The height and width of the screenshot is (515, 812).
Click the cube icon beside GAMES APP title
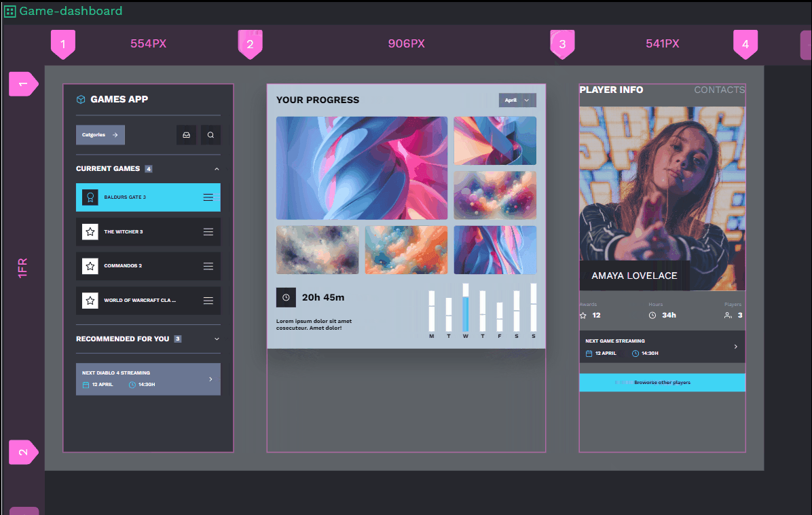tap(81, 98)
